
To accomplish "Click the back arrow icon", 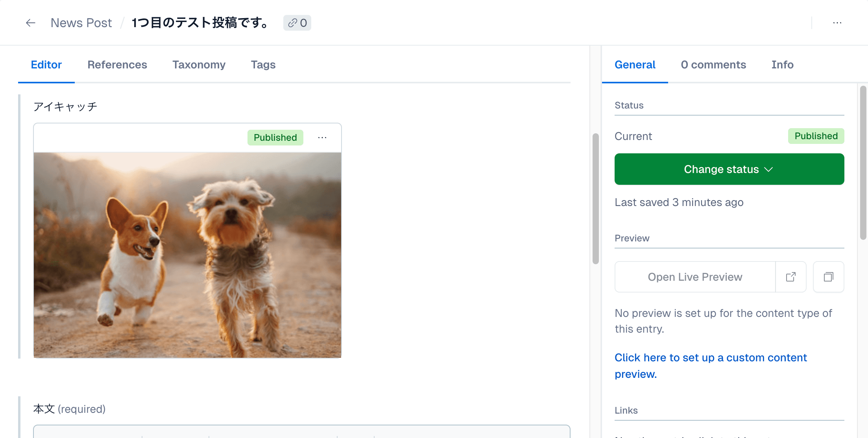I will click(x=30, y=23).
